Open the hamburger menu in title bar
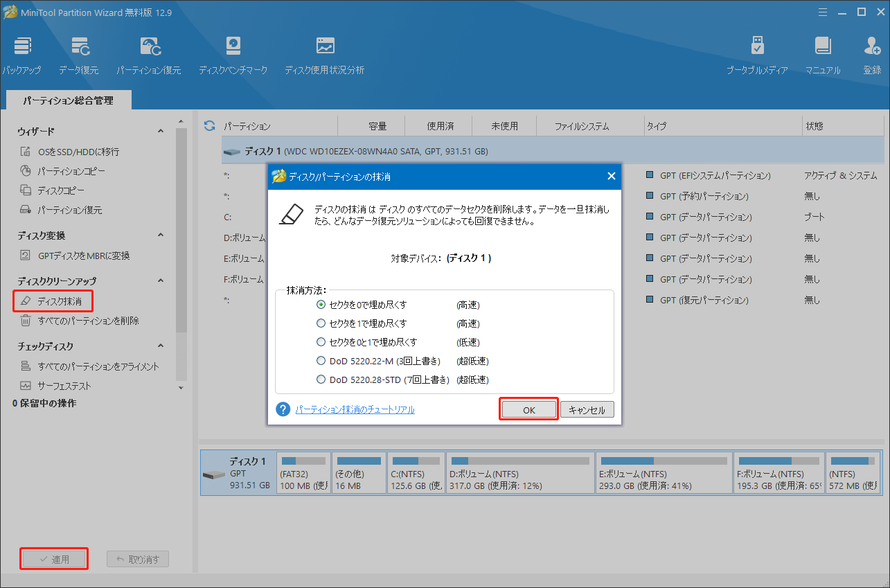 pyautogui.click(x=822, y=12)
